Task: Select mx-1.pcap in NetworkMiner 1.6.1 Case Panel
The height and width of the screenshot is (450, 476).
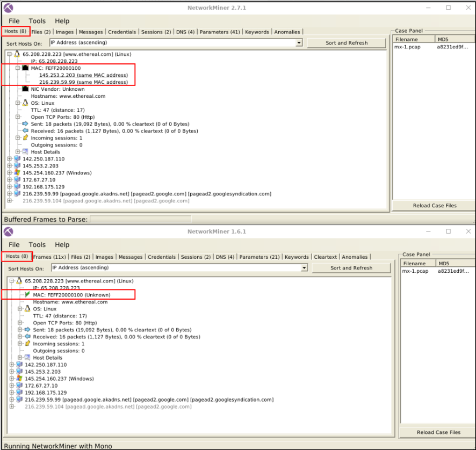Action: click(x=415, y=271)
